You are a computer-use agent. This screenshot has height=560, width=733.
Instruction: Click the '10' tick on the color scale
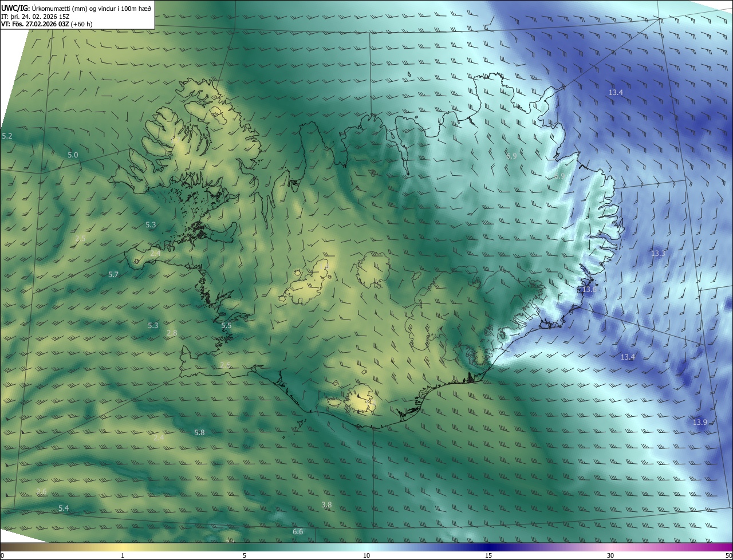(366, 555)
